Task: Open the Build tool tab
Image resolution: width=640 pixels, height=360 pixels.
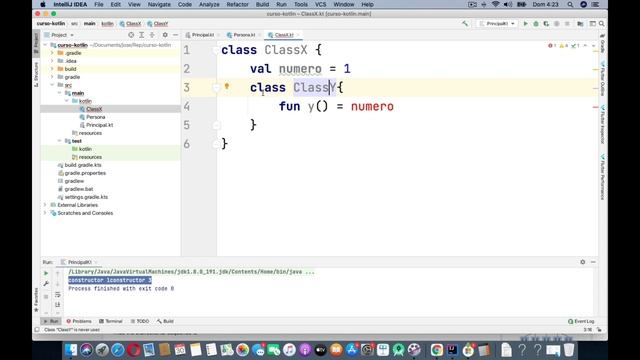Action: click(x=165, y=321)
